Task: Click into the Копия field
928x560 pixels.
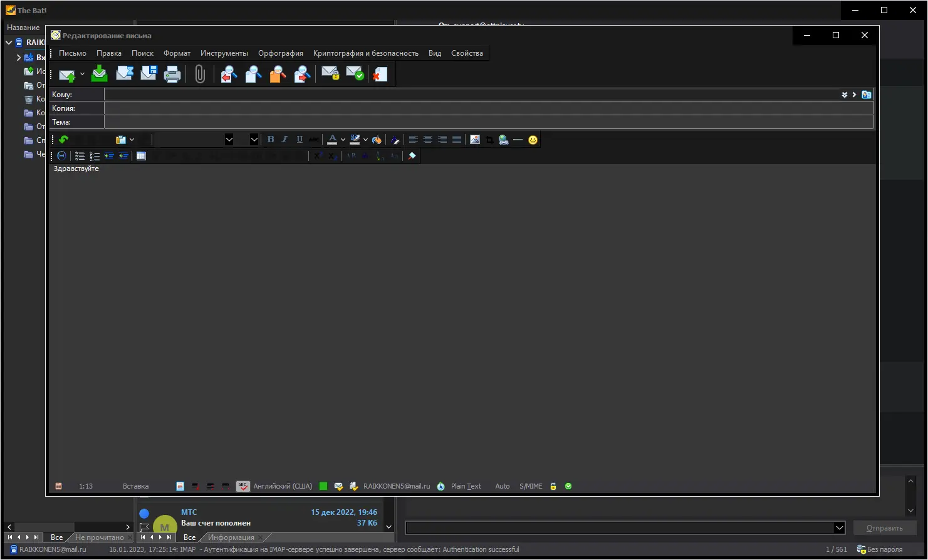Action: tap(489, 108)
